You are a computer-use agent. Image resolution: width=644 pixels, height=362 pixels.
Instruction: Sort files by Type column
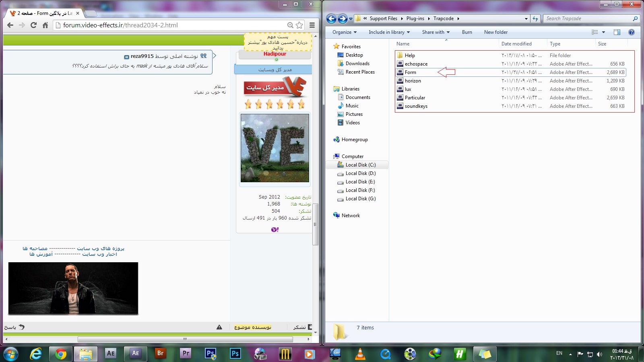point(555,44)
